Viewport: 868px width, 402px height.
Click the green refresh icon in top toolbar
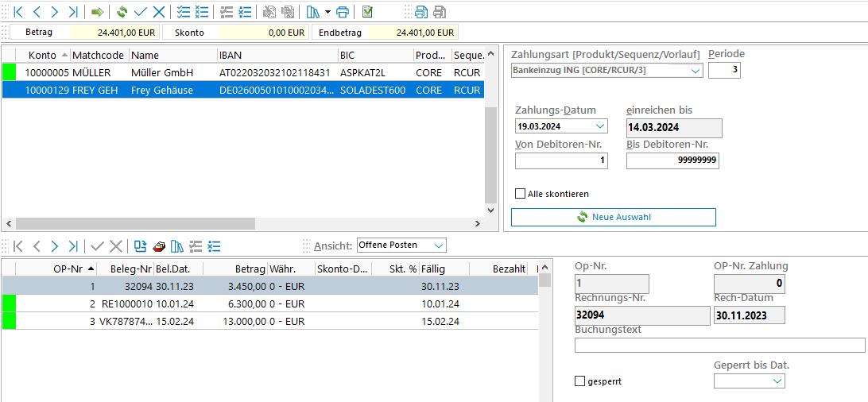pyautogui.click(x=122, y=12)
